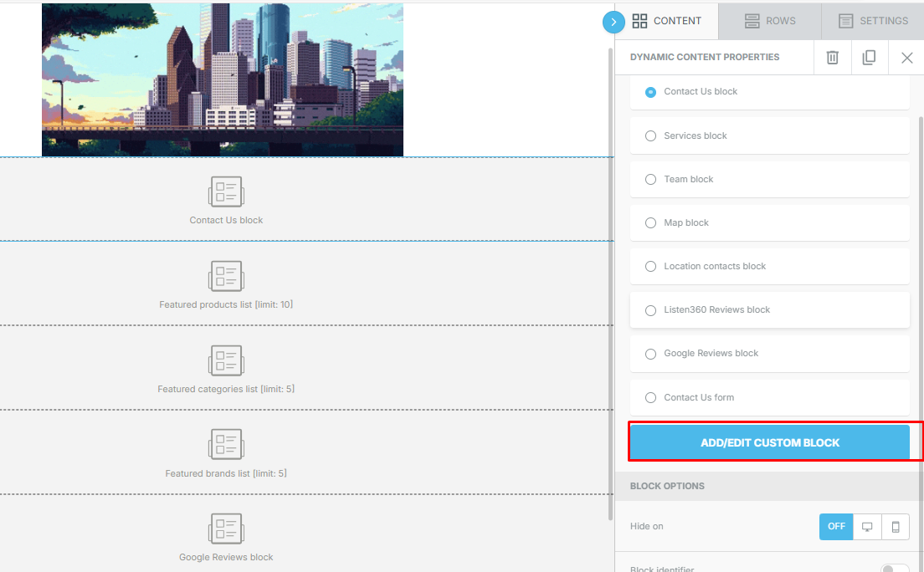Select the Contact Us block radio option
This screenshot has width=924, height=572.
(x=650, y=92)
